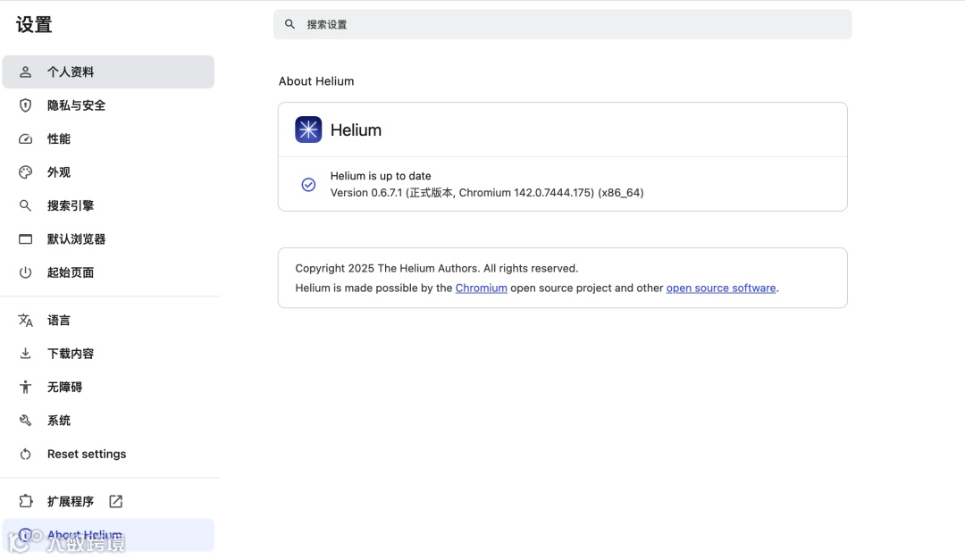The width and height of the screenshot is (965, 560).
Task: Click the translate icon beside 语言
Action: (25, 320)
